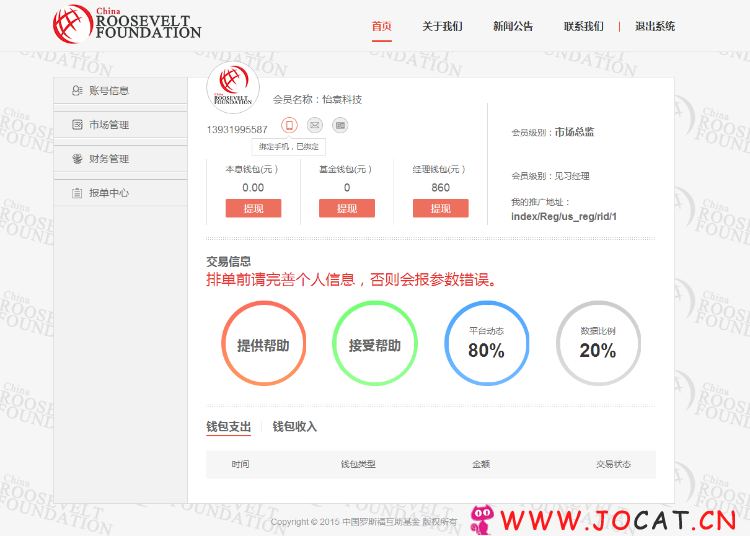Go to 首页 in top navigation

pos(381,26)
